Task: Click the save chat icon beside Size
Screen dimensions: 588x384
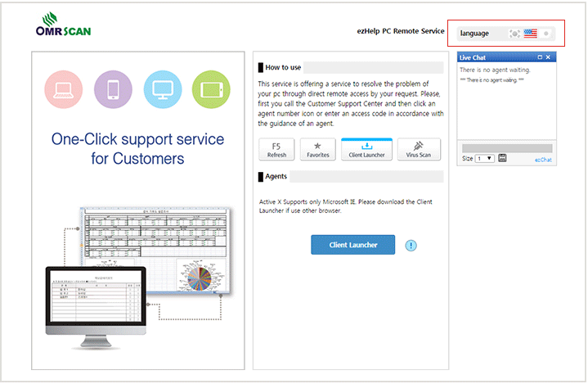Action: [x=502, y=158]
